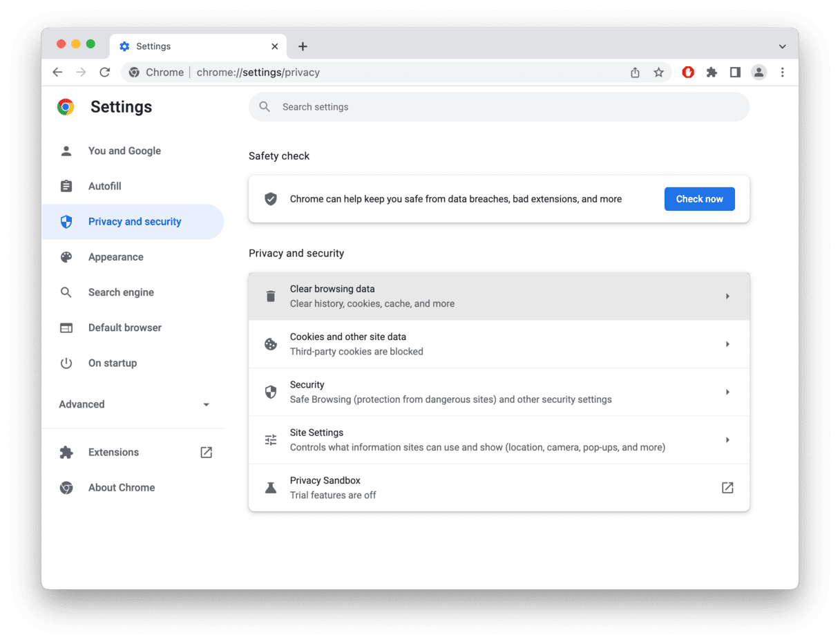Click the red ad blocker extension icon
This screenshot has height=644, width=840.
[688, 73]
